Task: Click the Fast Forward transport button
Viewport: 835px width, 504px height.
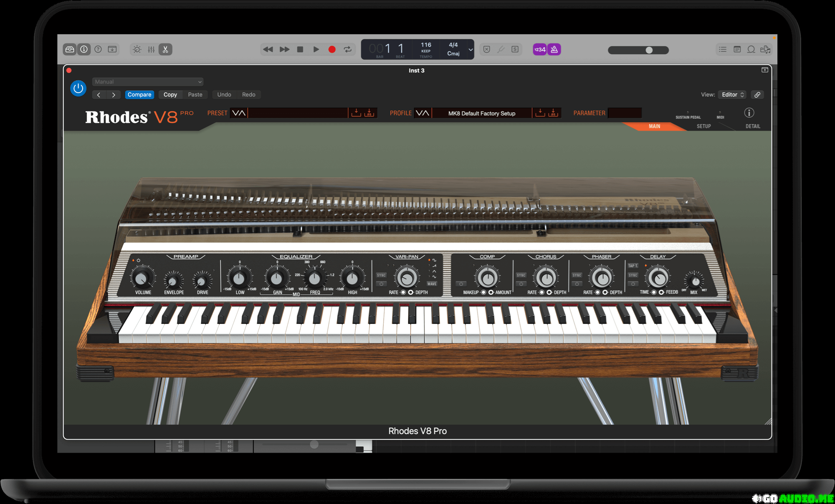Action: pos(284,49)
